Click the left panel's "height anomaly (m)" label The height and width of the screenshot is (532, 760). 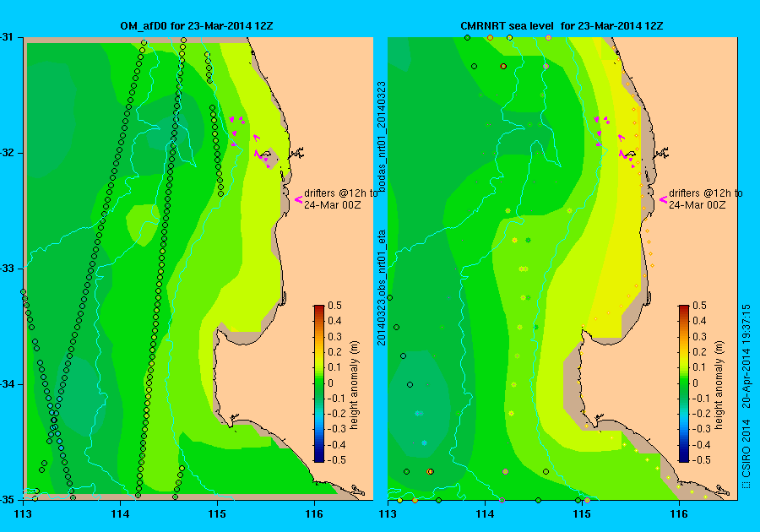pos(355,385)
